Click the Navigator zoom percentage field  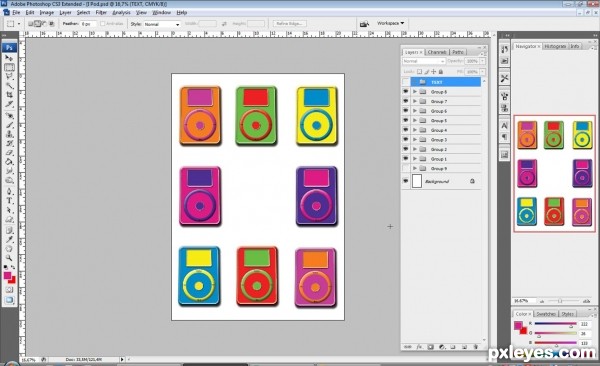click(x=524, y=301)
